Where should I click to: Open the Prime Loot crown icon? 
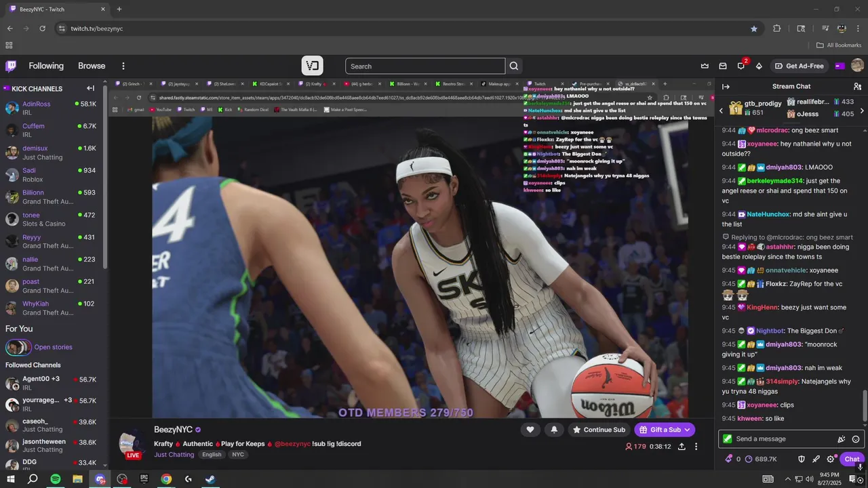tap(705, 66)
